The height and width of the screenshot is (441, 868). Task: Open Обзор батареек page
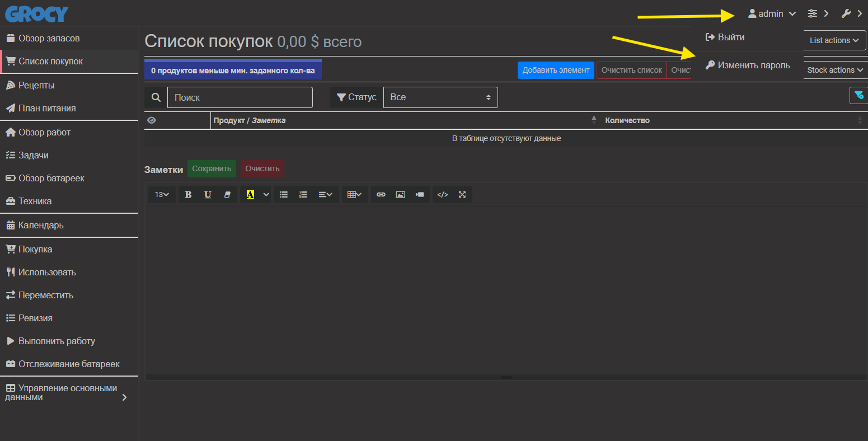coord(69,178)
